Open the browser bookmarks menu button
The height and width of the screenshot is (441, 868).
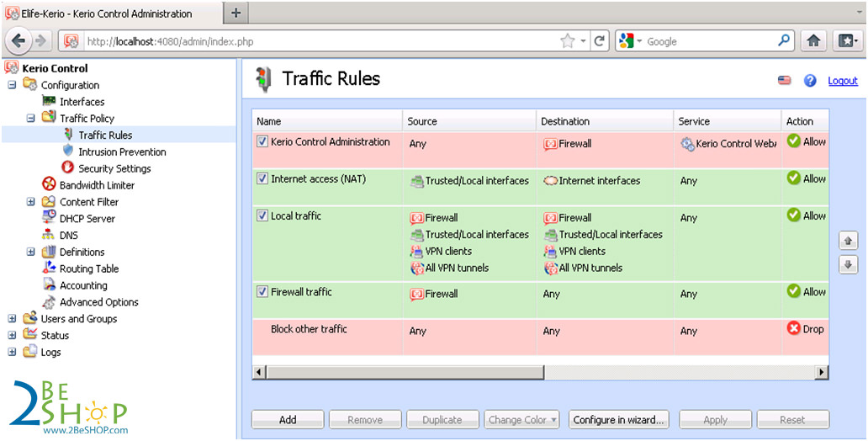(847, 41)
